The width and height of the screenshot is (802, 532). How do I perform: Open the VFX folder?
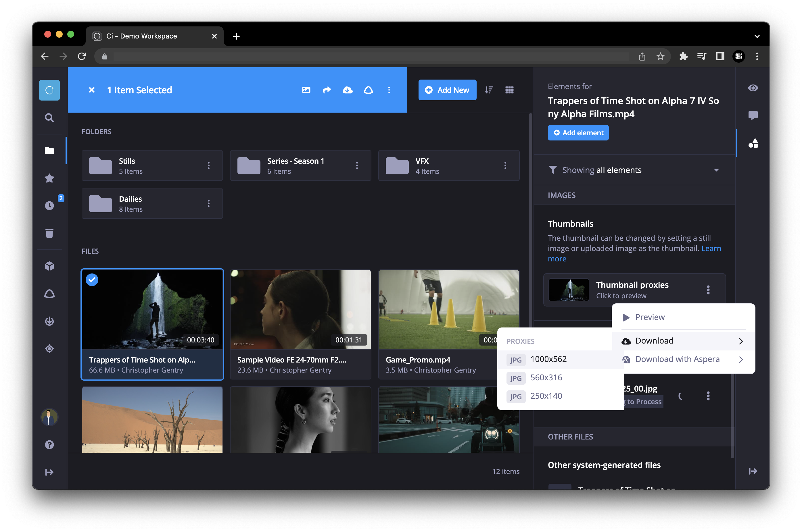click(449, 165)
